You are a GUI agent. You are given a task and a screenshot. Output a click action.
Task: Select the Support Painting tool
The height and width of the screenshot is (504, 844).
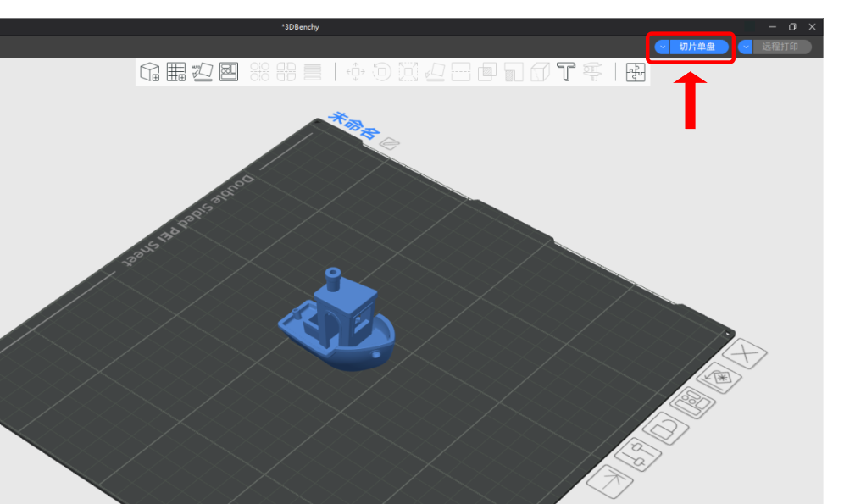point(514,71)
